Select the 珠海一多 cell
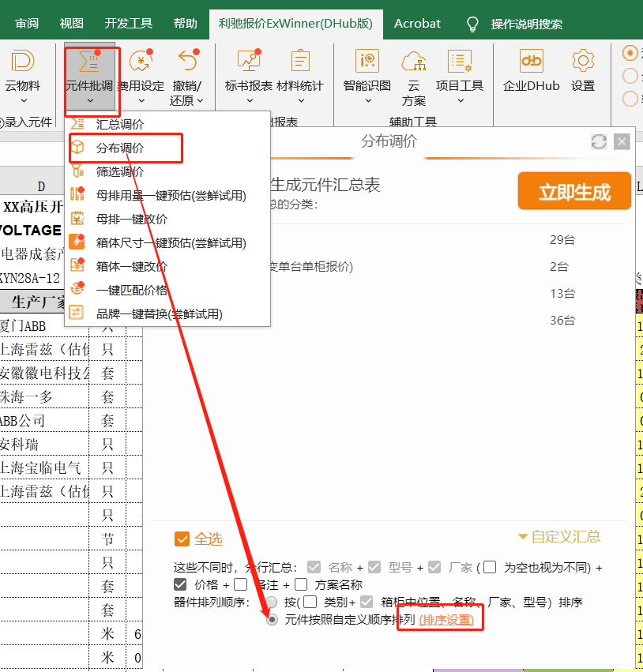 44,397
